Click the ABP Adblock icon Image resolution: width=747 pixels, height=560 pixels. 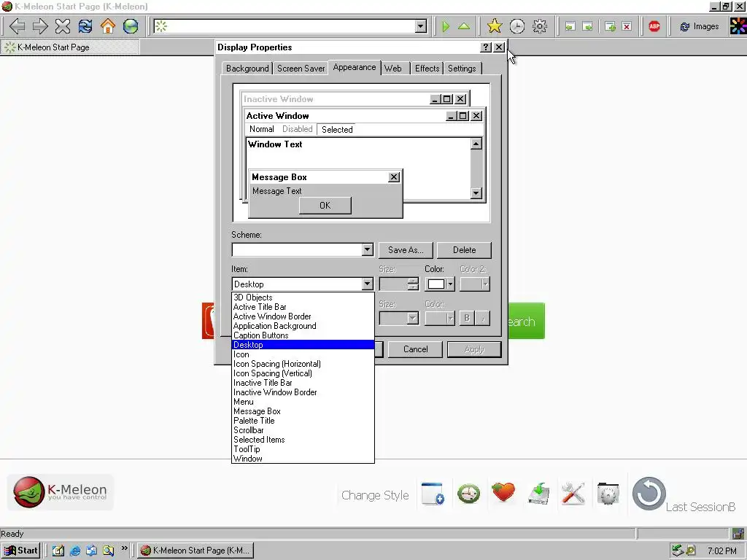click(654, 26)
